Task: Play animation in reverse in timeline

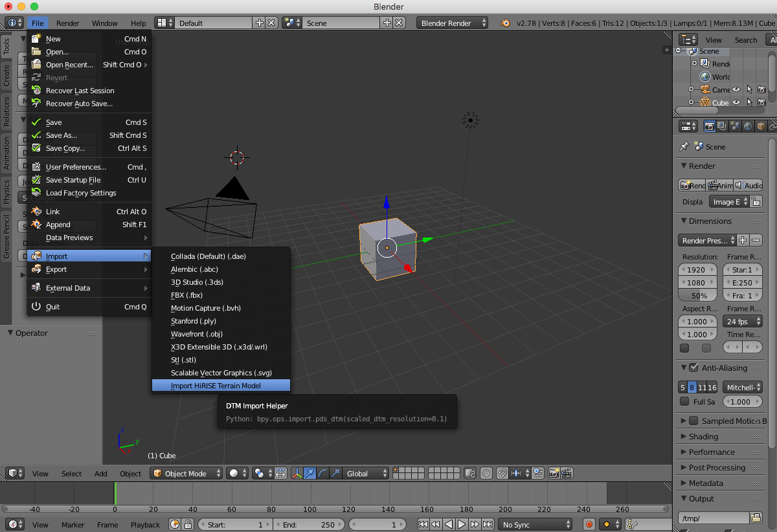Action: (449, 525)
